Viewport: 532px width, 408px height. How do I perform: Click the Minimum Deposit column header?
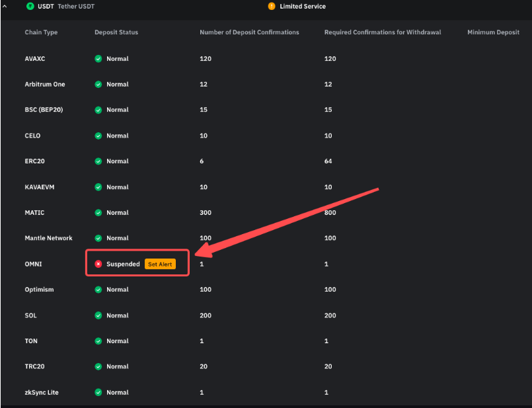(493, 32)
